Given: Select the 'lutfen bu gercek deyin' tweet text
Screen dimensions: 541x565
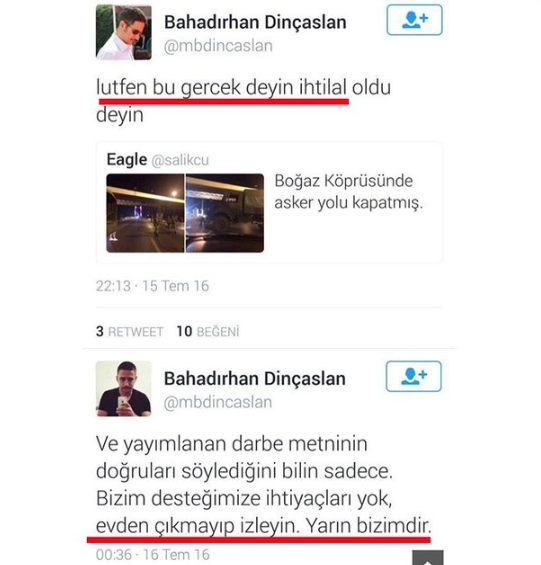Looking at the screenshot, I should [243, 101].
